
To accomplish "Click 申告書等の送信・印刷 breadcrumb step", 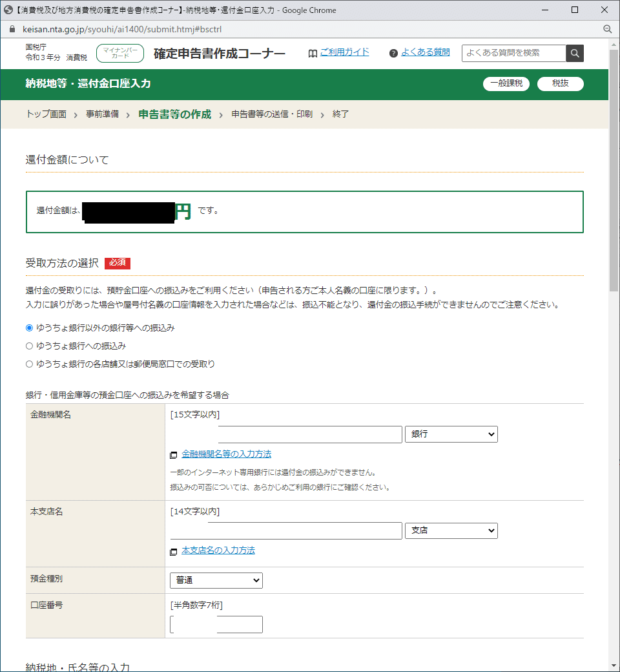I will coord(272,114).
